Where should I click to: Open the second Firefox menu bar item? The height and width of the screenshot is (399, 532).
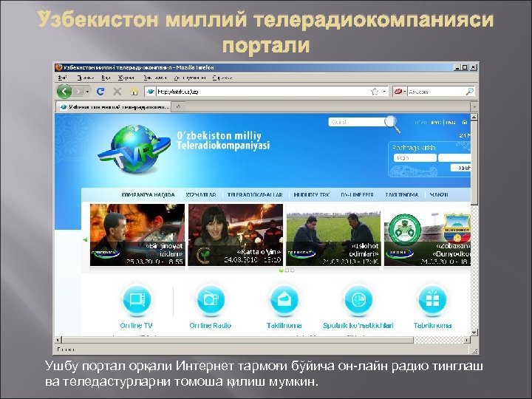[x=85, y=78]
